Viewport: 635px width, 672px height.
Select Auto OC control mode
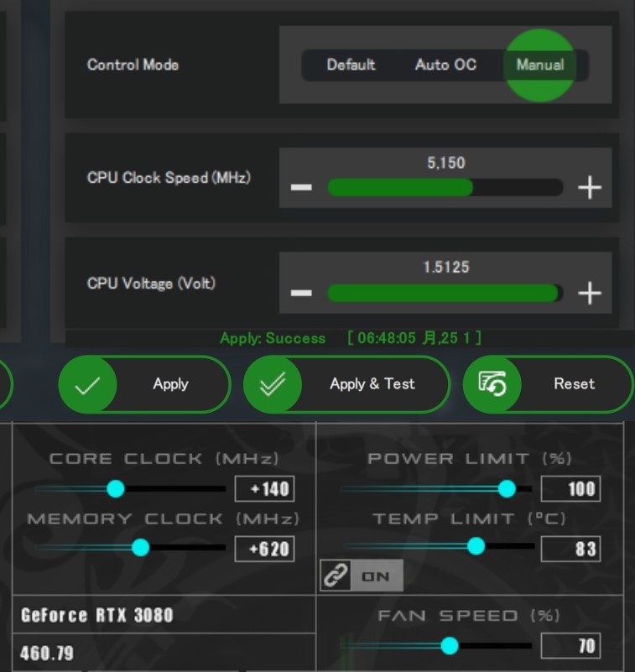445,65
